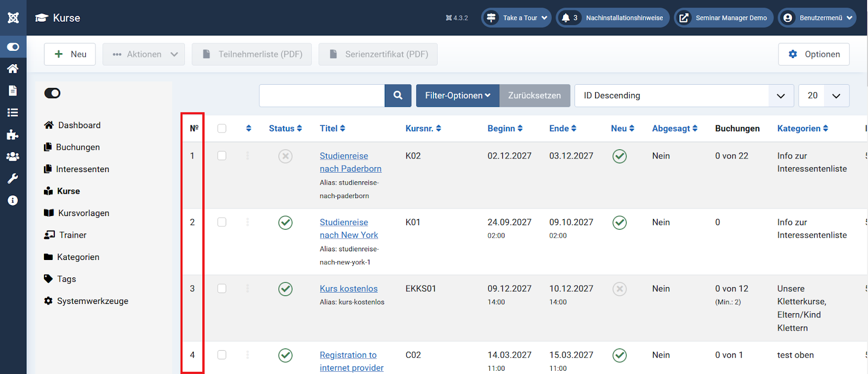
Task: Open the ID Descending sort dropdown
Action: [684, 96]
